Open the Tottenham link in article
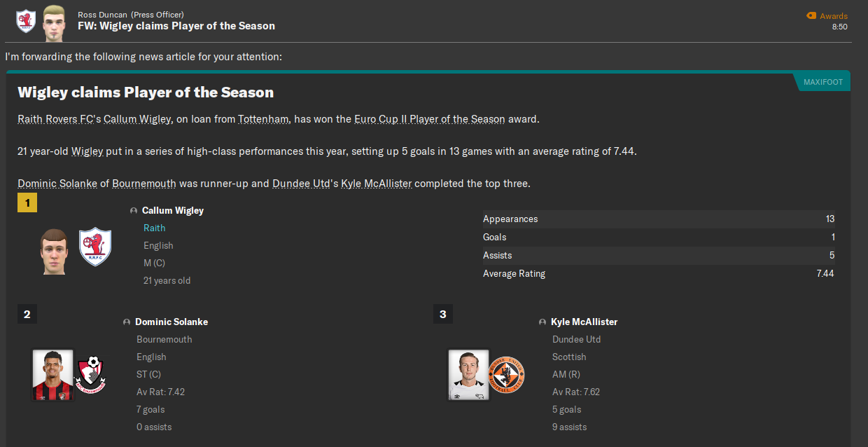868x447 pixels. point(263,119)
